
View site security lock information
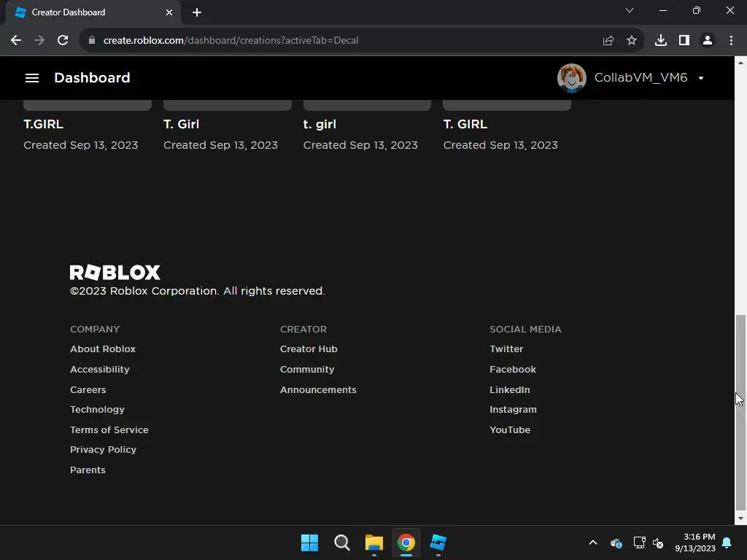tap(92, 41)
